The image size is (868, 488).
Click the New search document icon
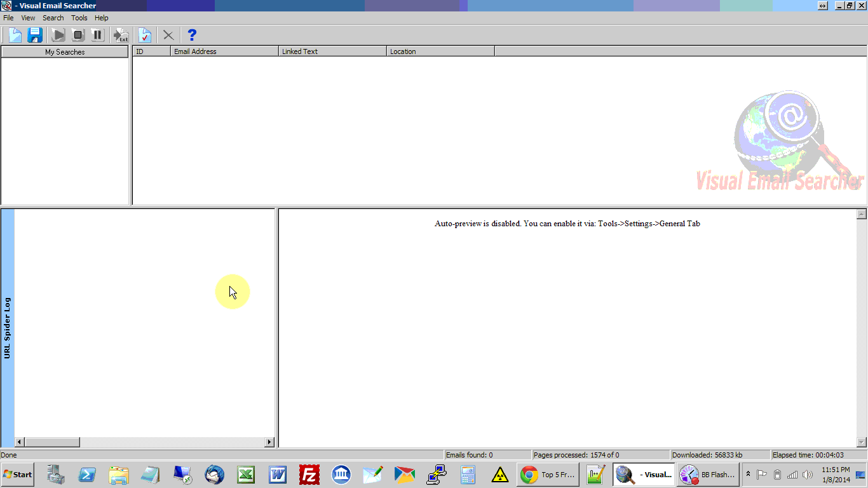pyautogui.click(x=15, y=35)
